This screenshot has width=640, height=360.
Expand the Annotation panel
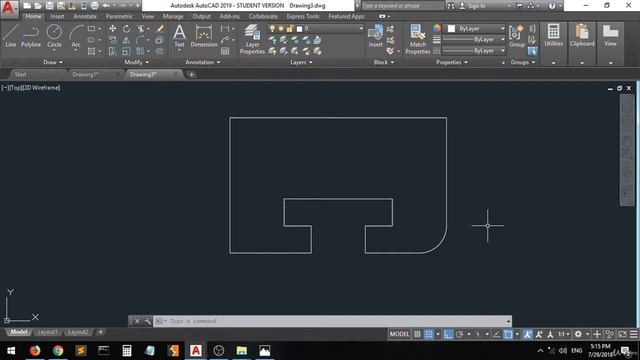pos(203,62)
